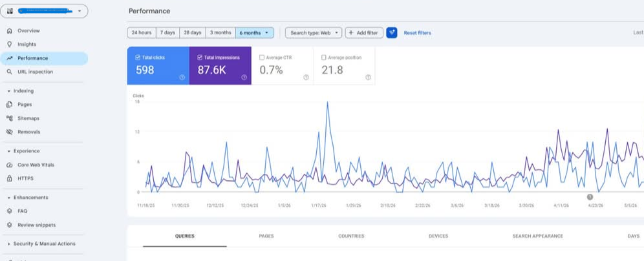Image resolution: width=644 pixels, height=261 pixels.
Task: Open Review snippets report
Action: click(37, 225)
